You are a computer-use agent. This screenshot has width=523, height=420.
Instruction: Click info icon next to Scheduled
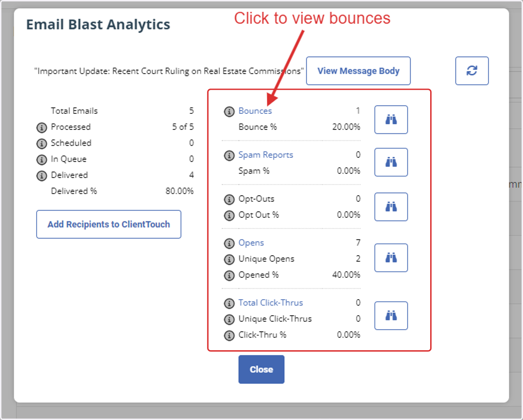coord(41,143)
